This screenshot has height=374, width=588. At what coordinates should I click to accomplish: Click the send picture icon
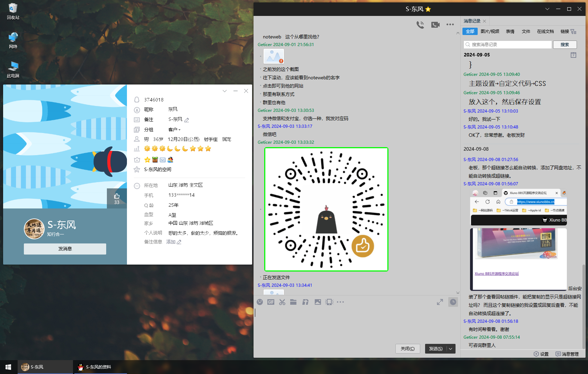[x=318, y=302]
